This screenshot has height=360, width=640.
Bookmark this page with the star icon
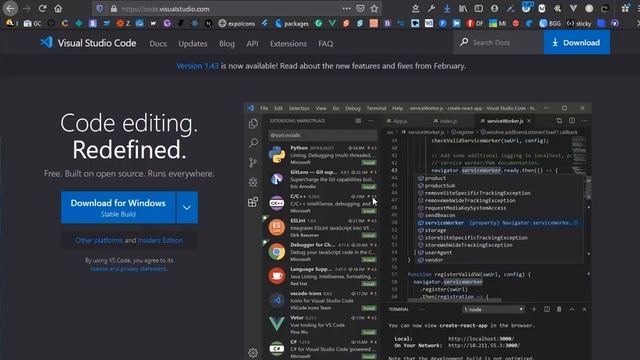point(374,9)
